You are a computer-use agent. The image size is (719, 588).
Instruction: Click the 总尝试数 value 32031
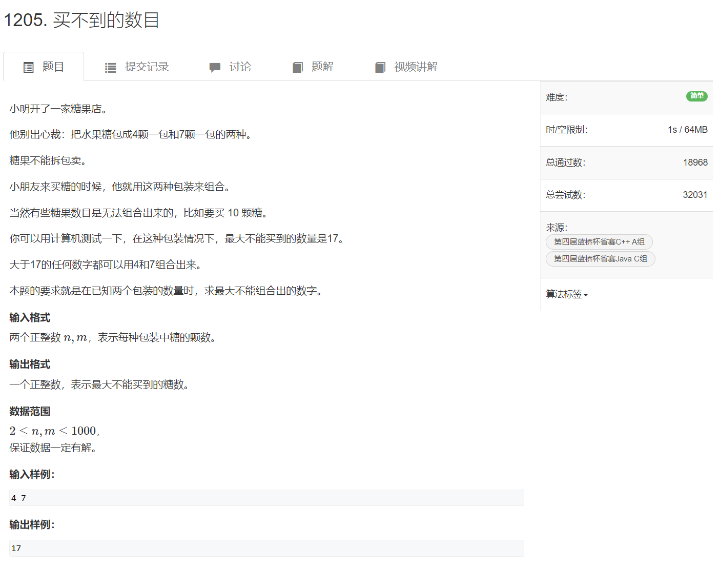point(695,195)
